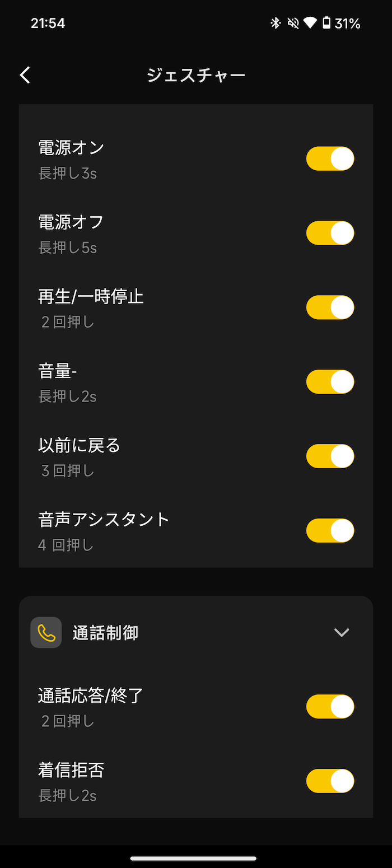The width and height of the screenshot is (392, 868).
Task: Turn off the 着信拒否 switch
Action: pos(330,781)
